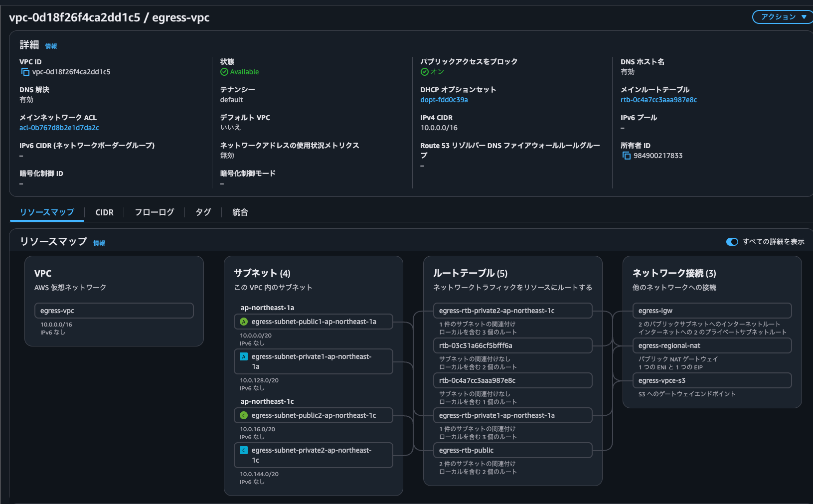
Task: Copy the owner ID 984900217833
Action: (626, 156)
